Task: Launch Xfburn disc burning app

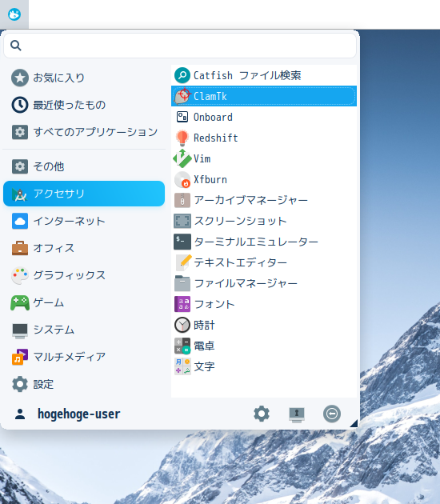Action: coord(264,179)
